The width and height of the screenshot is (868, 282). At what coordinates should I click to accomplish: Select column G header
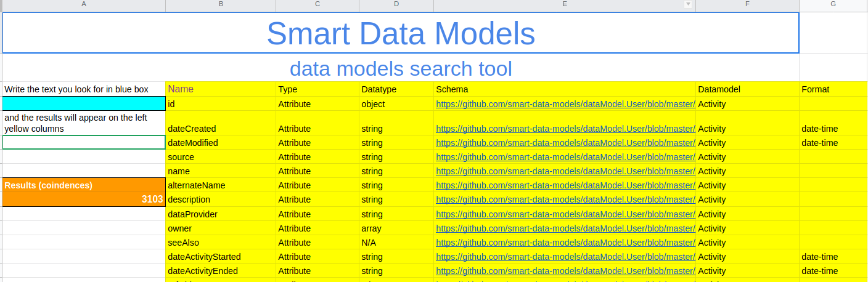833,4
